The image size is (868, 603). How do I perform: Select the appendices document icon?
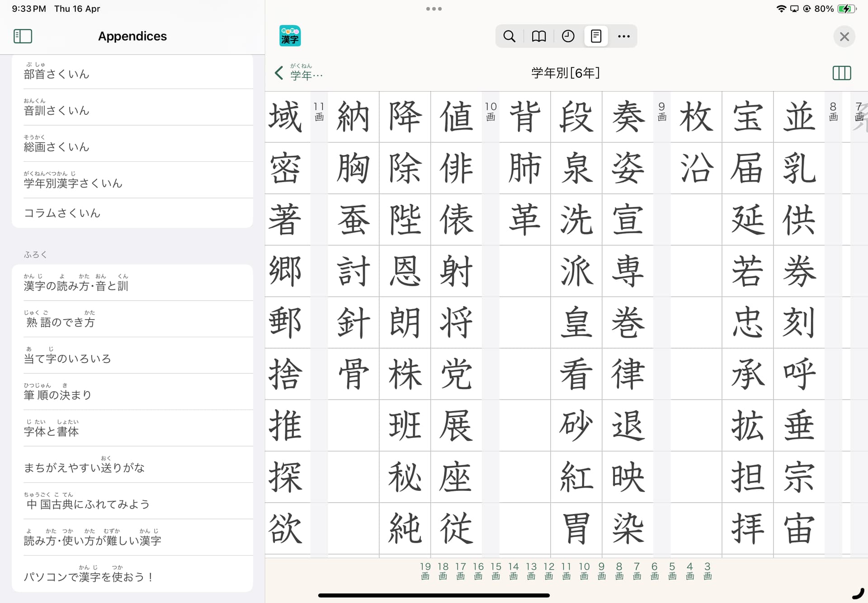click(x=596, y=36)
